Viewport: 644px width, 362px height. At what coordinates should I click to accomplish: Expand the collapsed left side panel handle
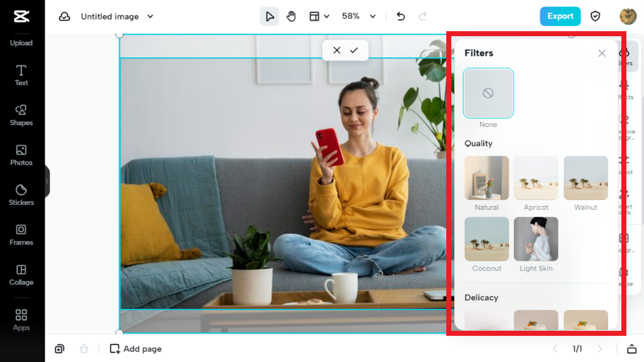(47, 181)
